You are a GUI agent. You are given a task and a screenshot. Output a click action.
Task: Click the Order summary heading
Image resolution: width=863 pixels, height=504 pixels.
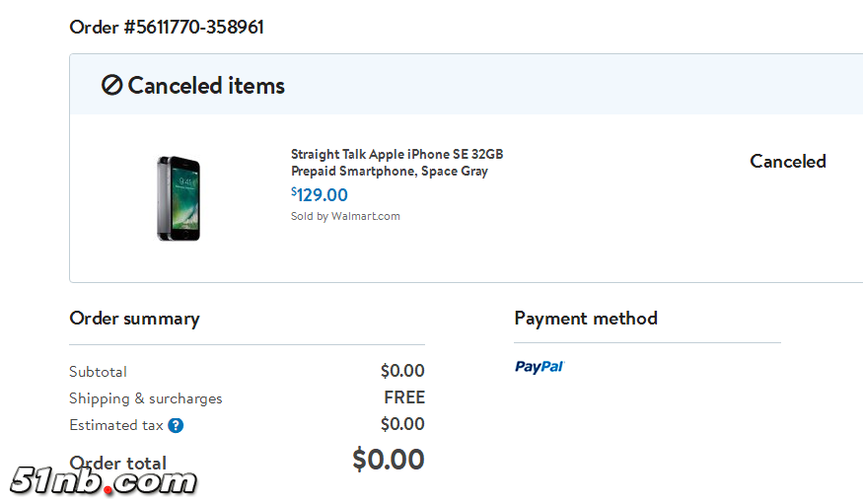click(x=134, y=319)
